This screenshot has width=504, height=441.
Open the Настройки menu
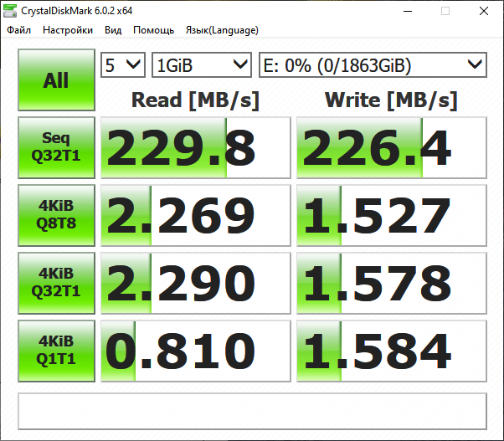click(68, 30)
